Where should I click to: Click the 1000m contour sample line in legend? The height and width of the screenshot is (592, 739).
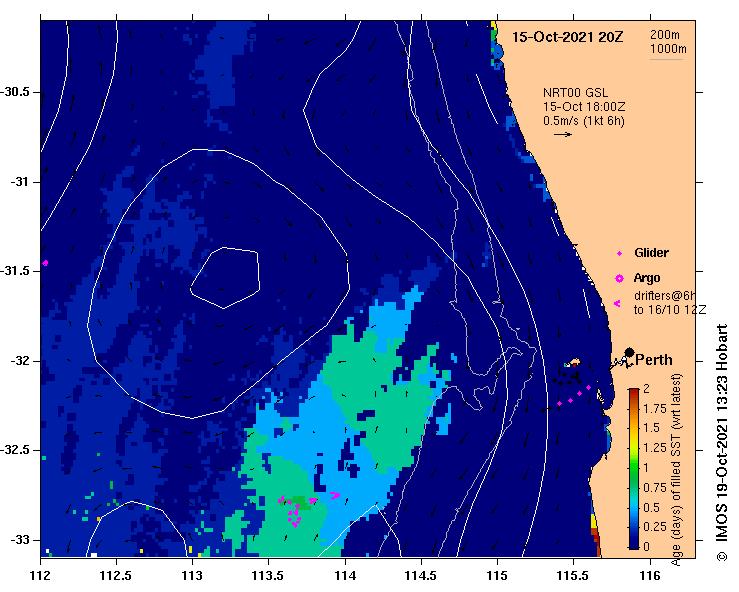pos(666,59)
